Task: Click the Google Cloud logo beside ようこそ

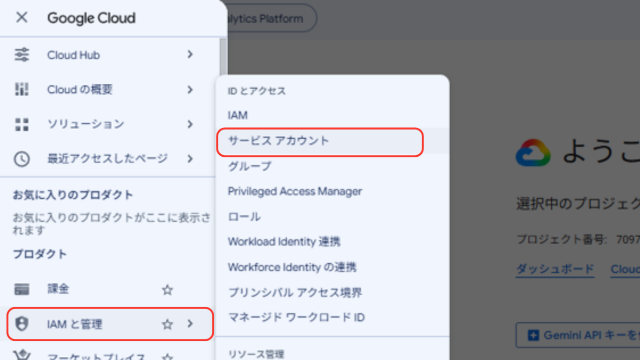Action: [533, 152]
